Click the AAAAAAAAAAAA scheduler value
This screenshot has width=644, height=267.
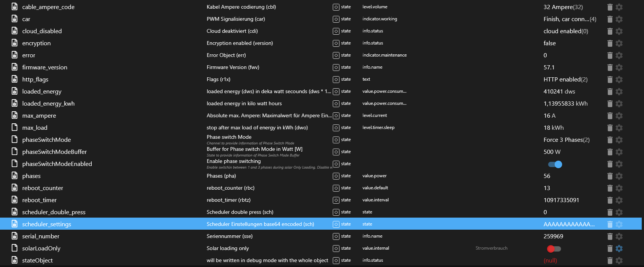(569, 224)
